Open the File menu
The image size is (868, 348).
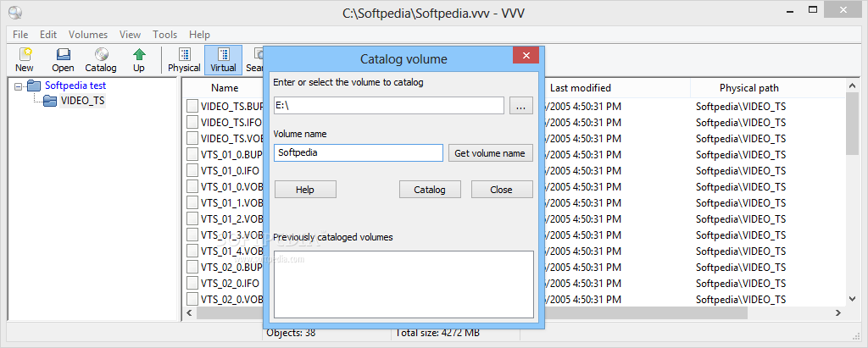tap(20, 35)
